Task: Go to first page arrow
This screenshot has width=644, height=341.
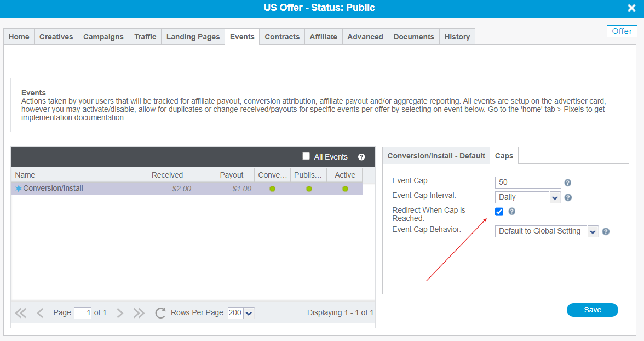Action: click(21, 313)
